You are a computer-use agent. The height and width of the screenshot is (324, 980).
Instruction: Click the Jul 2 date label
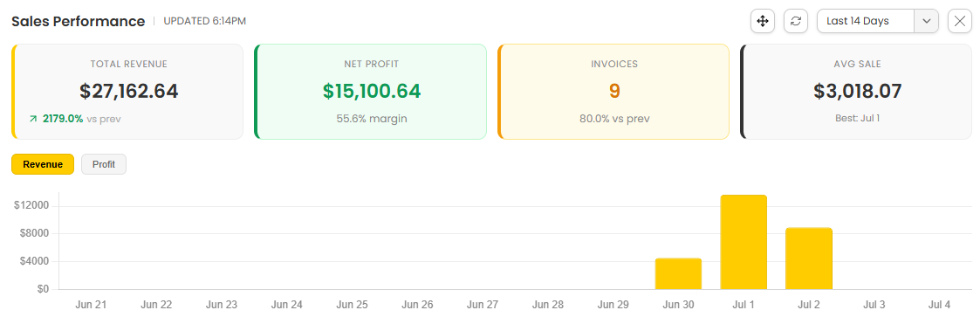809,306
